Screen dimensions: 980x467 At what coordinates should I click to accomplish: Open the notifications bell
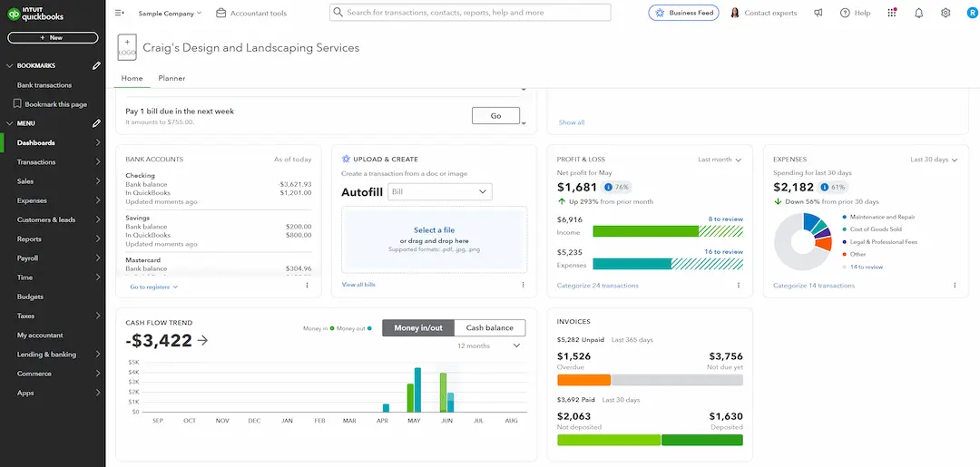point(918,13)
